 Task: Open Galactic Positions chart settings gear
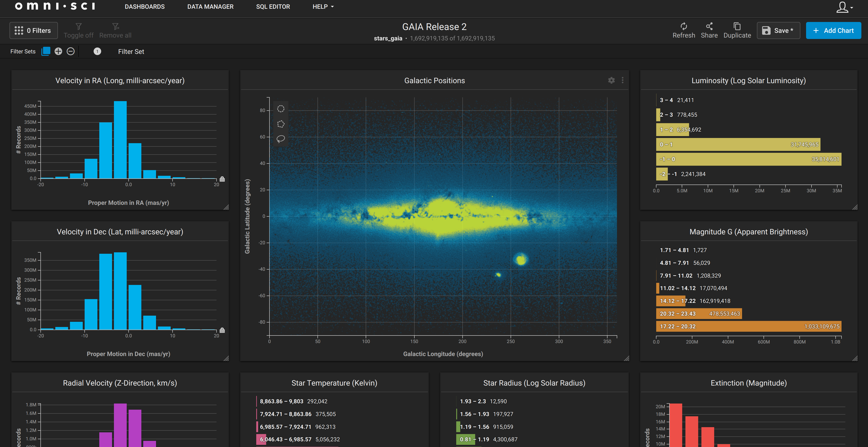point(611,80)
